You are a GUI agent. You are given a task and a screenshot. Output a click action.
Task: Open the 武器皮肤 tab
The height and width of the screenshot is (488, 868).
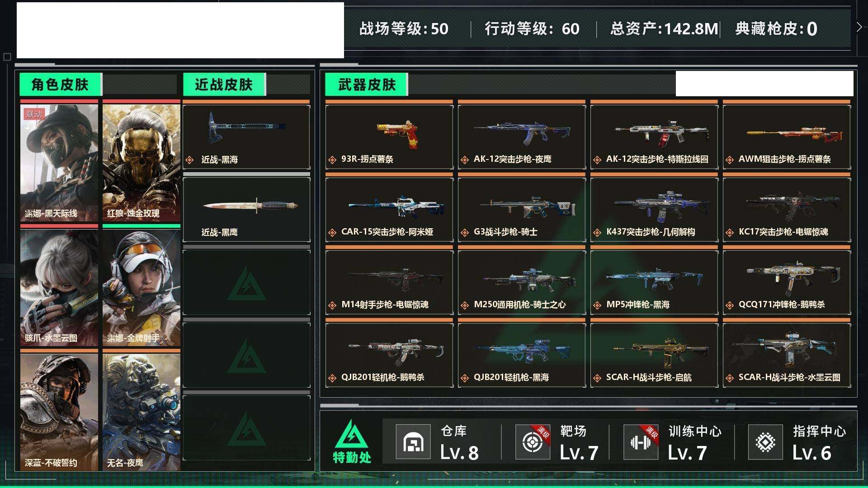coord(366,84)
